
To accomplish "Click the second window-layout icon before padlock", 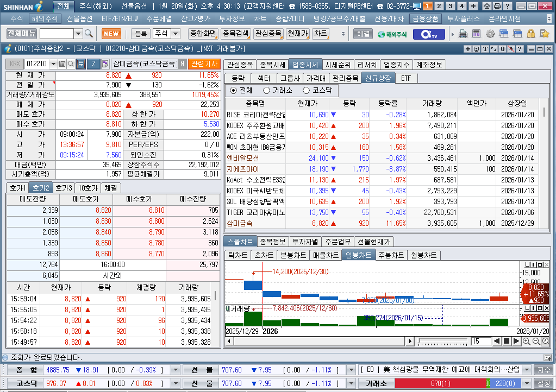I will point(517,34).
